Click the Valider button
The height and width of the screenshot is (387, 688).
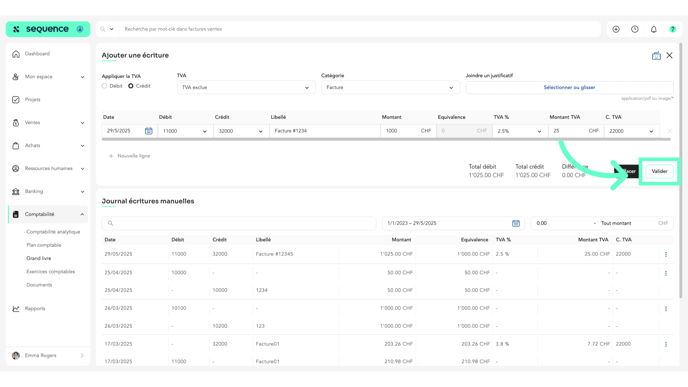click(659, 172)
